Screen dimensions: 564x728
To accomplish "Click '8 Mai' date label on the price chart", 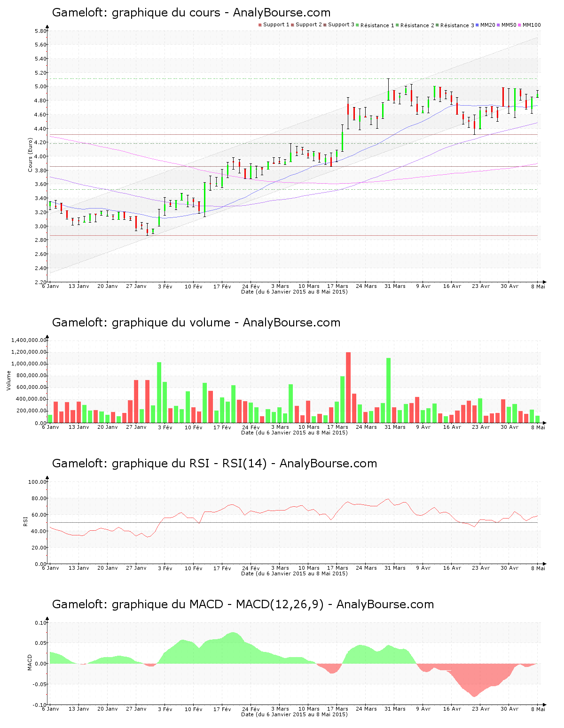I will [x=539, y=286].
